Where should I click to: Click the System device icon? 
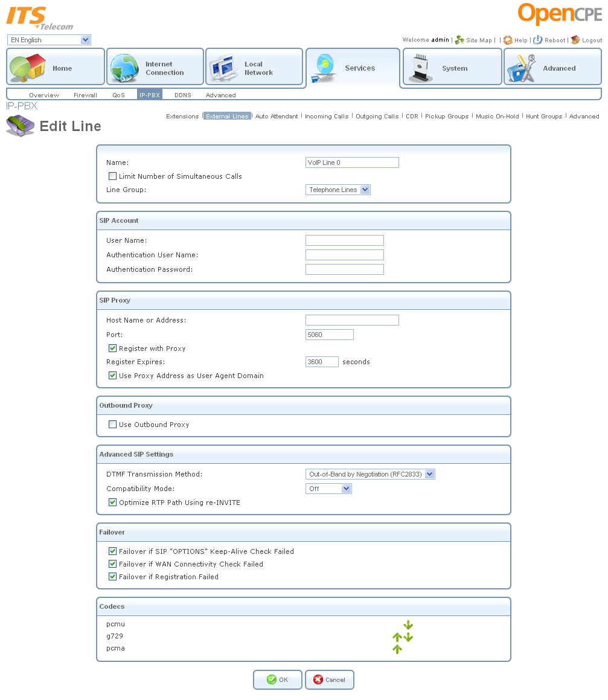(x=420, y=68)
